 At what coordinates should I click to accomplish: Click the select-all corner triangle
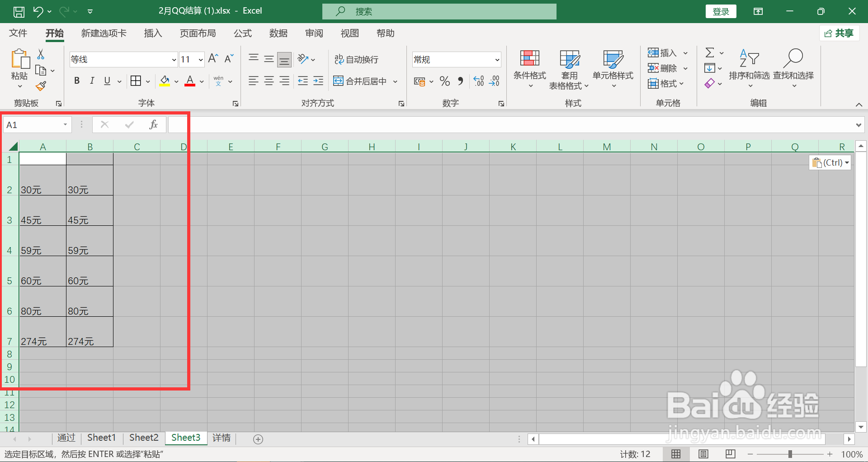tap(13, 146)
